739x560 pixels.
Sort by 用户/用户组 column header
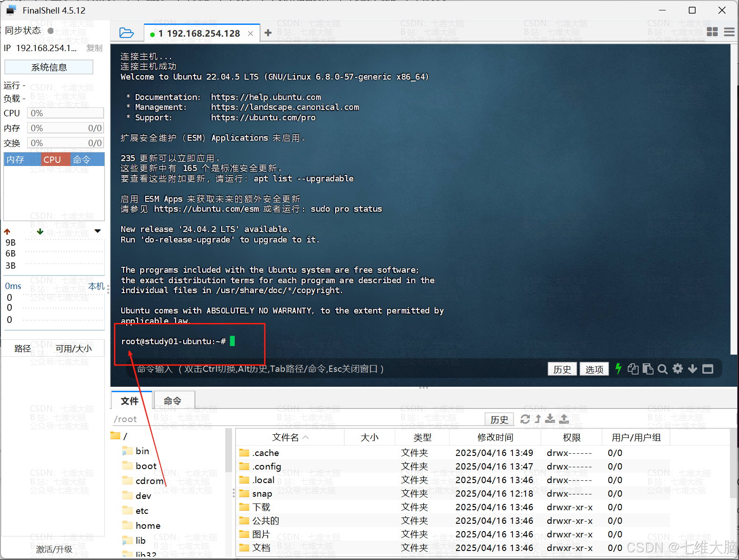point(636,437)
